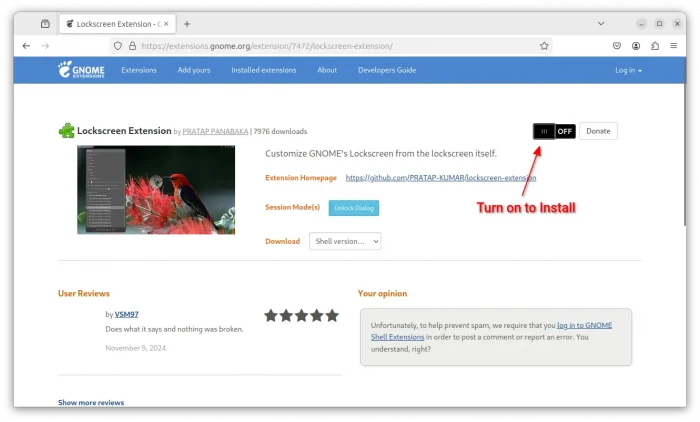The width and height of the screenshot is (700, 422).
Task: Close the browser window
Action: pos(677,24)
